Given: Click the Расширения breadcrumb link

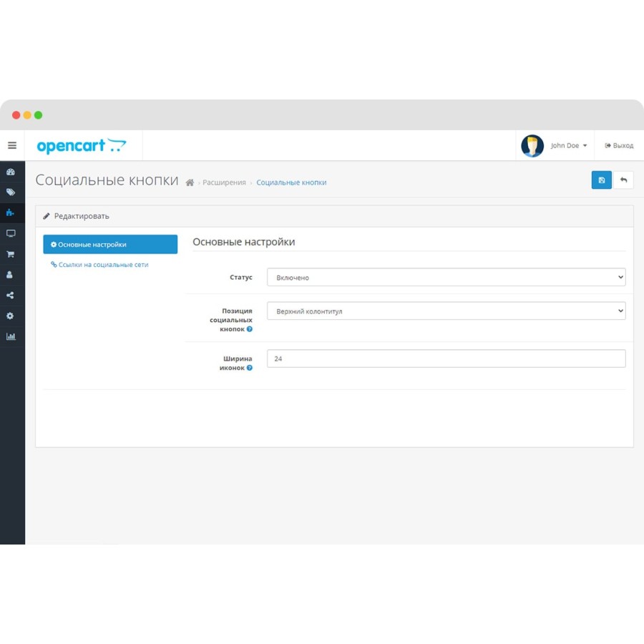Looking at the screenshot, I should point(224,182).
